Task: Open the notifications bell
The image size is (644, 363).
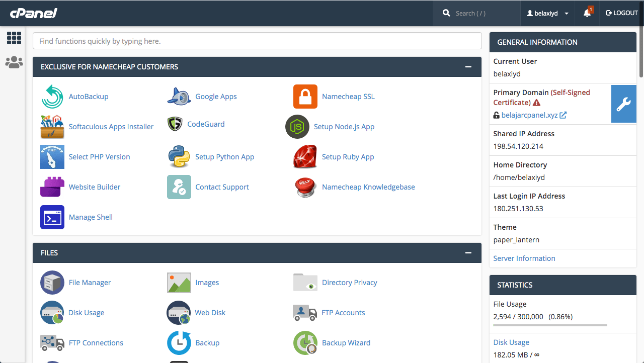Action: point(587,13)
